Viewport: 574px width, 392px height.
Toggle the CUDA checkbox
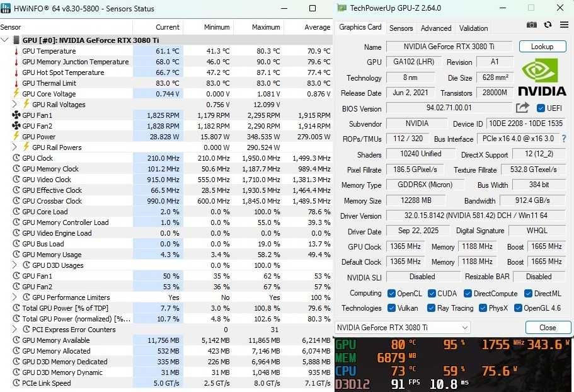[432, 293]
